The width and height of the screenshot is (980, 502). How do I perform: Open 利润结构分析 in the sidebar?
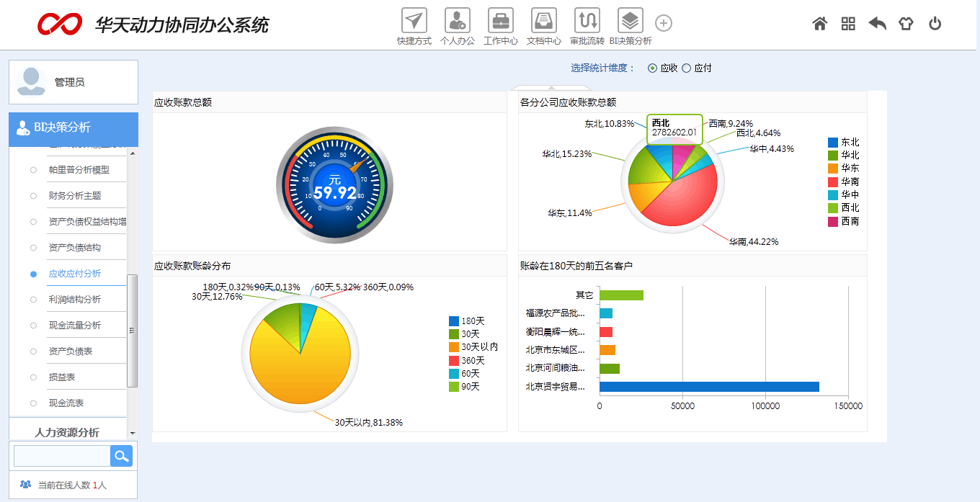tap(75, 300)
